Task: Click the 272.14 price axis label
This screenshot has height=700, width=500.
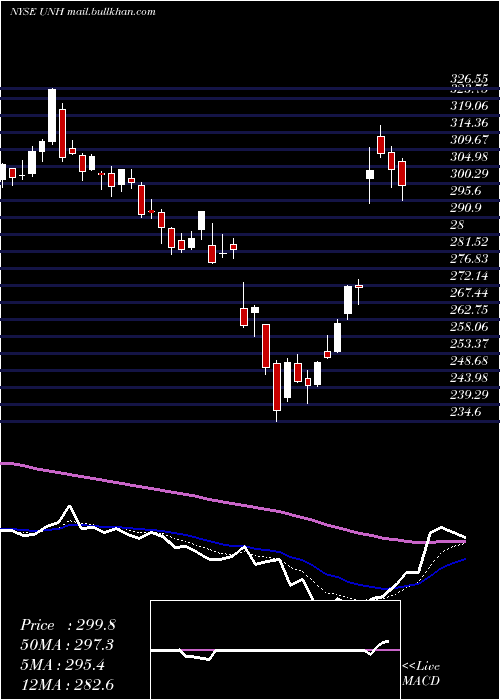Action: [x=469, y=275]
